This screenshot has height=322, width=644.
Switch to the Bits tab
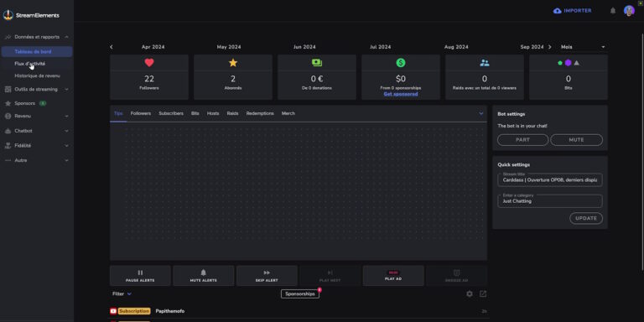pyautogui.click(x=195, y=113)
